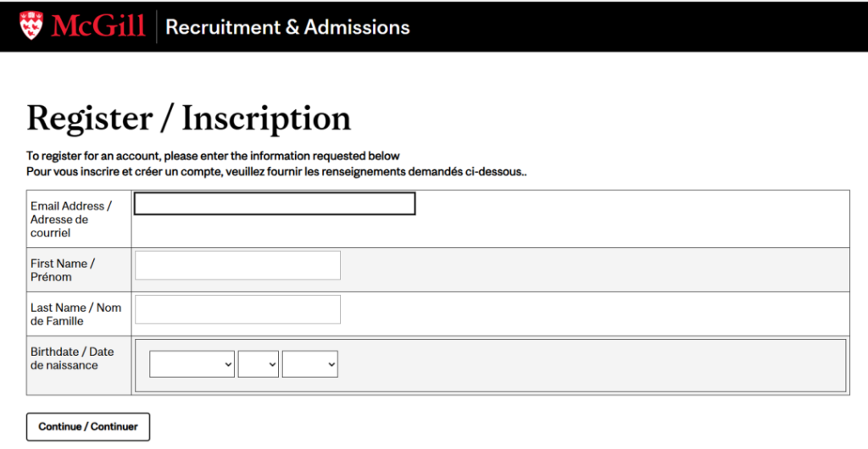Click the English registration instructions text
The image size is (868, 449).
(213, 156)
